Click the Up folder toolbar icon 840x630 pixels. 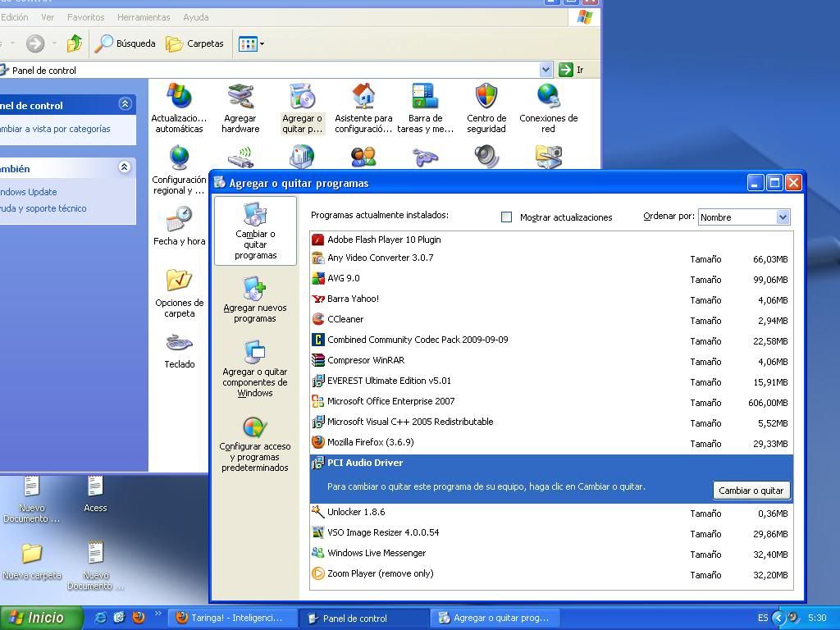pyautogui.click(x=75, y=43)
